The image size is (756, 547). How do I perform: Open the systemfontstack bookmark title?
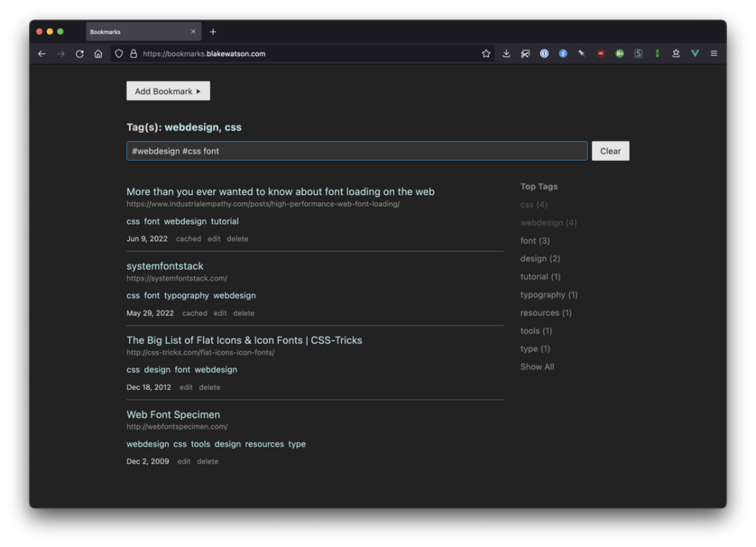tap(165, 266)
